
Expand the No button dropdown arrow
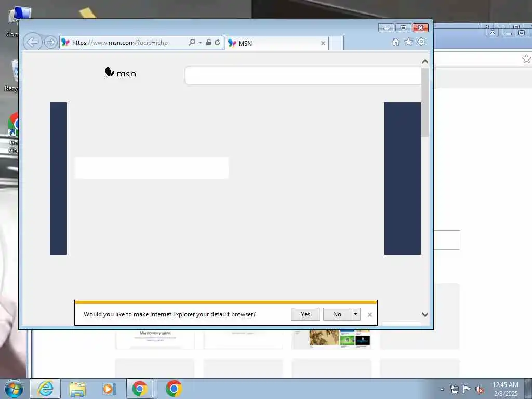pyautogui.click(x=355, y=314)
